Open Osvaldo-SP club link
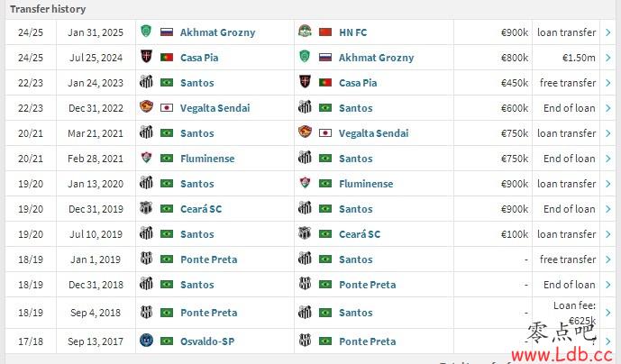The width and height of the screenshot is (621, 364). 207,341
